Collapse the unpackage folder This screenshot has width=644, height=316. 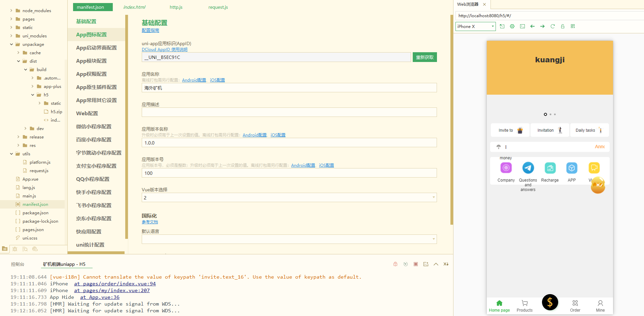[11, 44]
